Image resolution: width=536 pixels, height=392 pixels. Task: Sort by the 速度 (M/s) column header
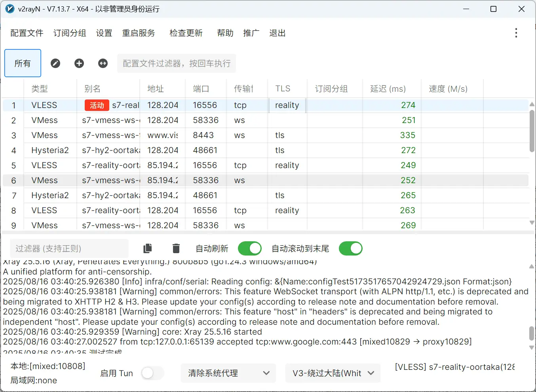pyautogui.click(x=452, y=89)
